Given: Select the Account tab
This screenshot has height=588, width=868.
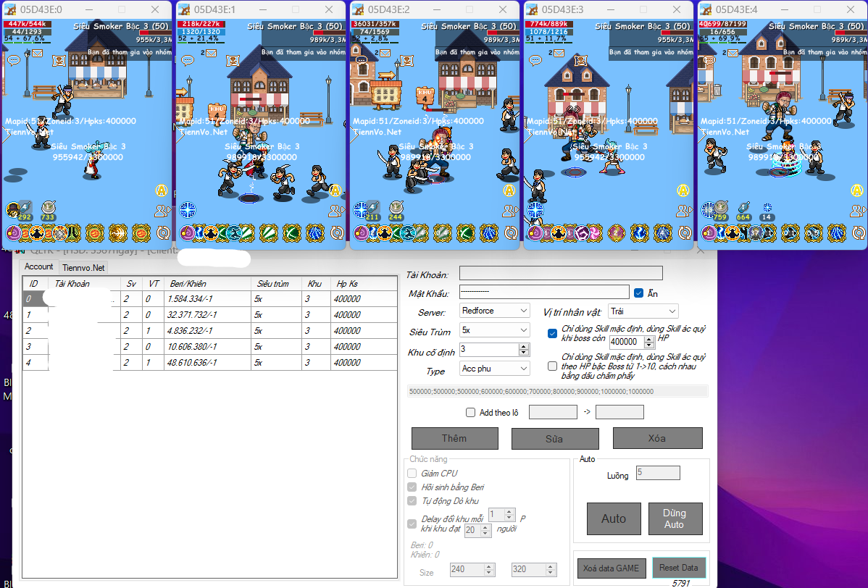Looking at the screenshot, I should pyautogui.click(x=39, y=267).
